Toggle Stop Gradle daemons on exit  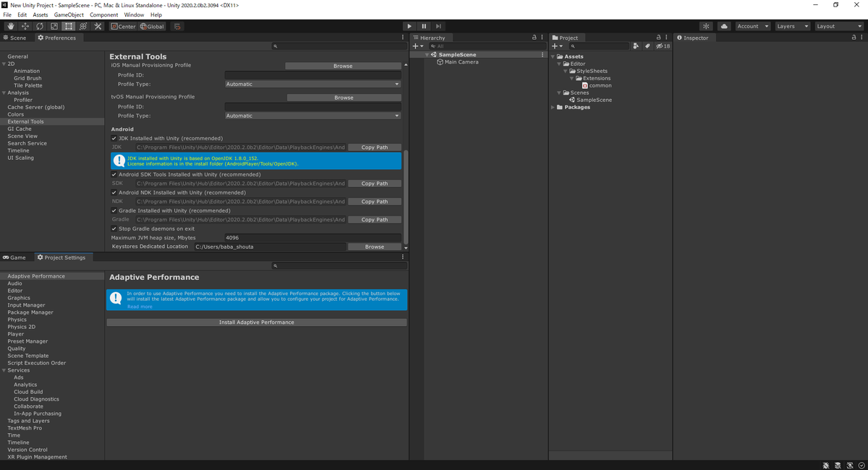point(114,228)
